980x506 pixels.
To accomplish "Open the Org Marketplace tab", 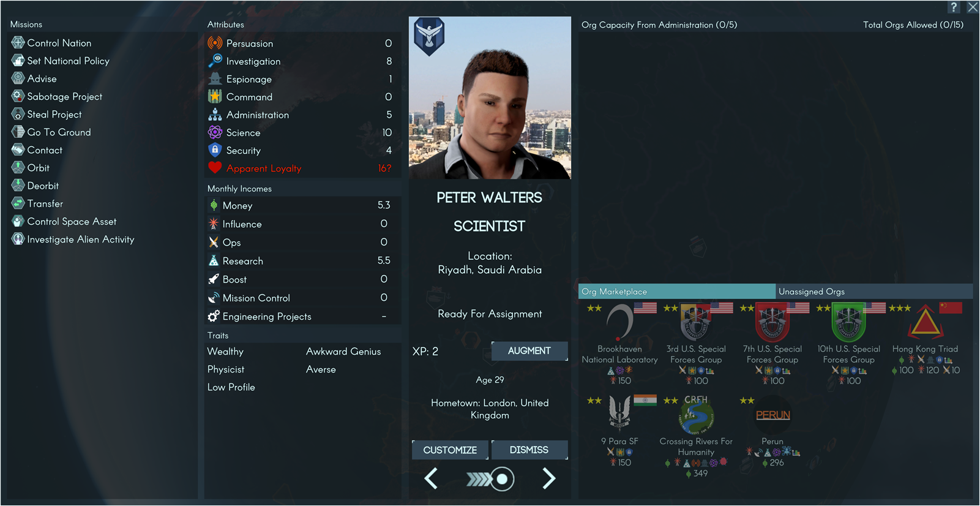I will (x=677, y=292).
